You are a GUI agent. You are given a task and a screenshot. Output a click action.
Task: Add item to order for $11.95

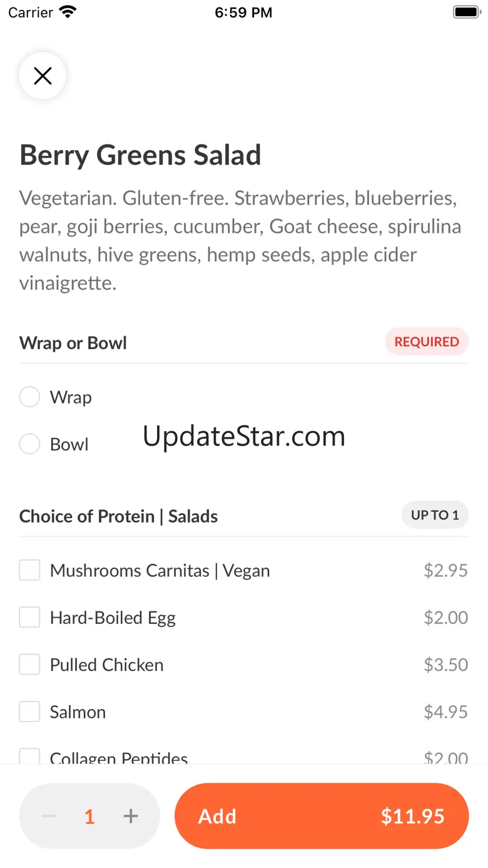[322, 816]
